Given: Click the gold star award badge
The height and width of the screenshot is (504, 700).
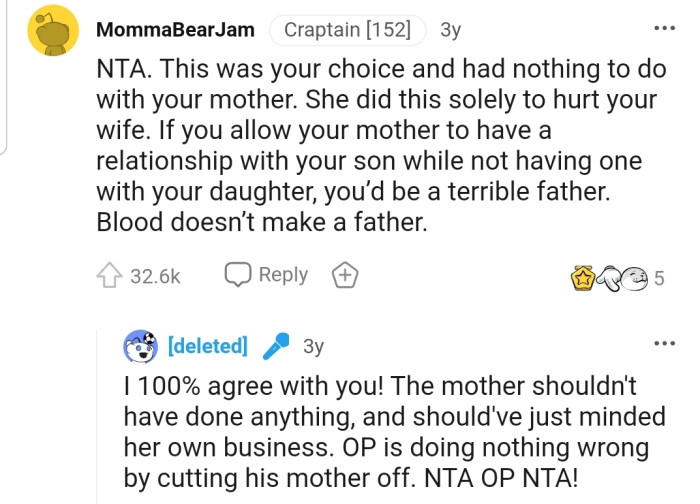Looking at the screenshot, I should pyautogui.click(x=582, y=278).
